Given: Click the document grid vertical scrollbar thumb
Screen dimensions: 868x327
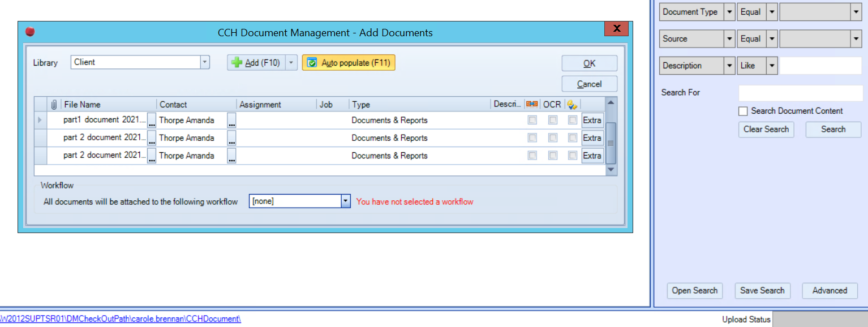Looking at the screenshot, I should pyautogui.click(x=611, y=143).
